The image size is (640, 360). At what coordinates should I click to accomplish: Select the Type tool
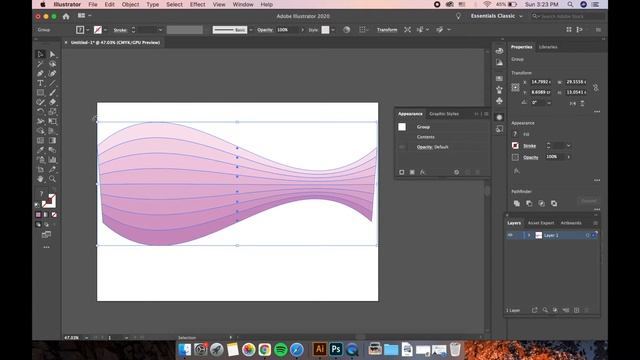coord(40,83)
